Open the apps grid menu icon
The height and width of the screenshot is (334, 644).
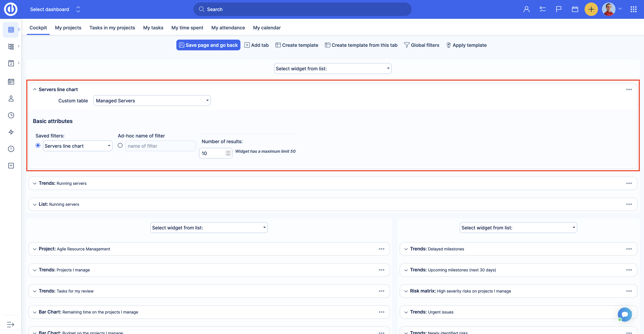pyautogui.click(x=633, y=9)
